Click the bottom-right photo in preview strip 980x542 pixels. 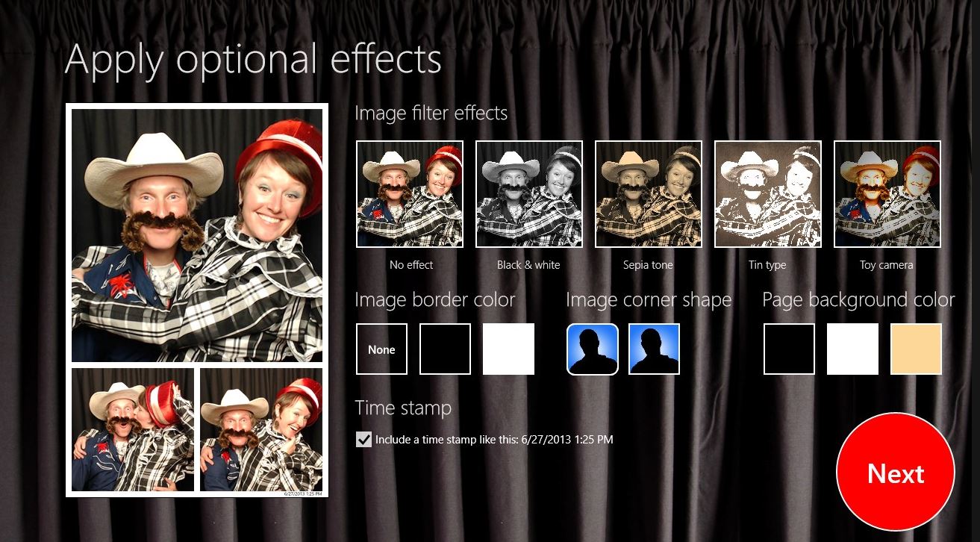pos(261,428)
